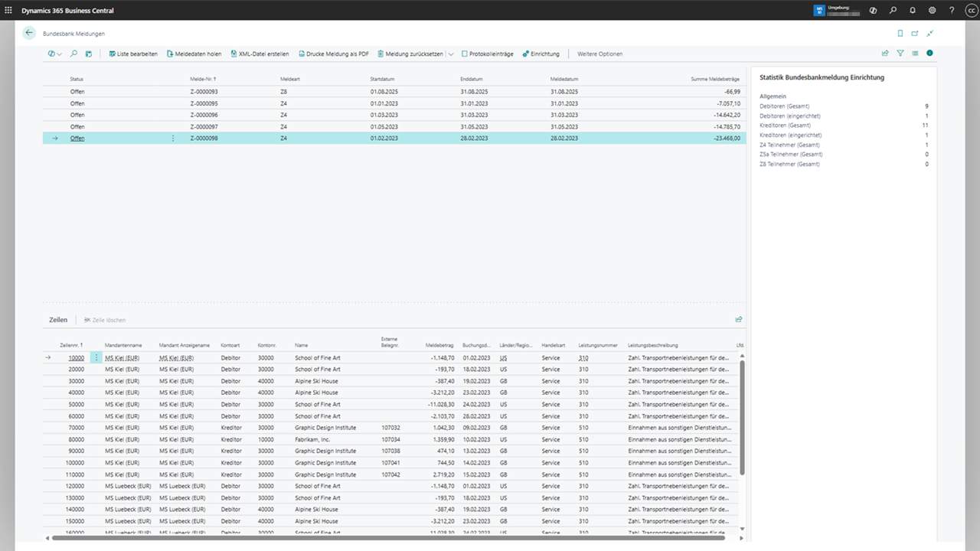
Task: Open the settings gear icon
Action: click(933, 10)
